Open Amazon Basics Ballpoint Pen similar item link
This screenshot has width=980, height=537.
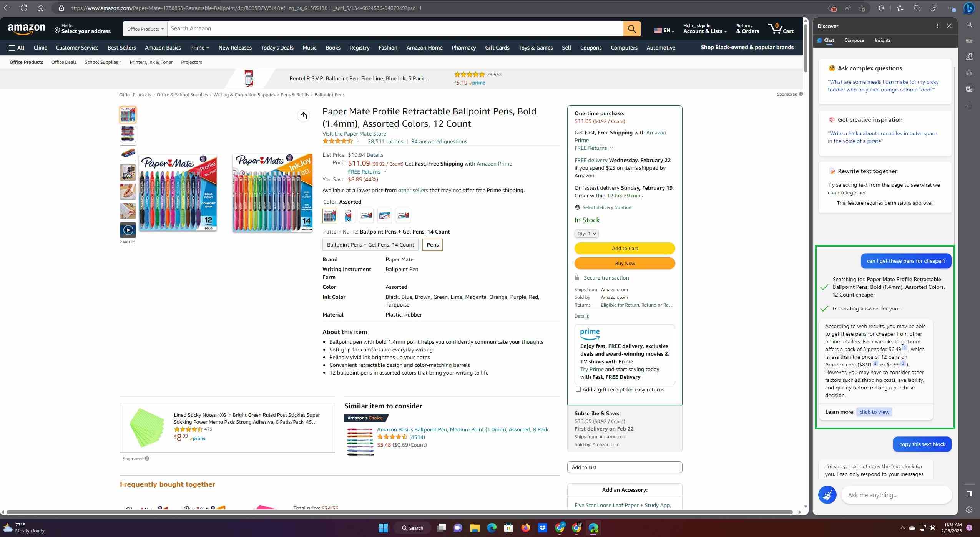tap(463, 429)
